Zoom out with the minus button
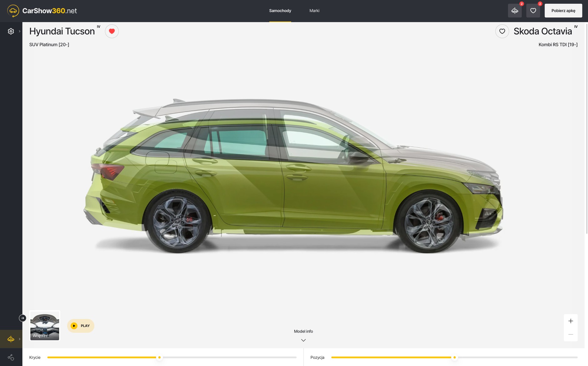The image size is (588, 366). (x=570, y=334)
